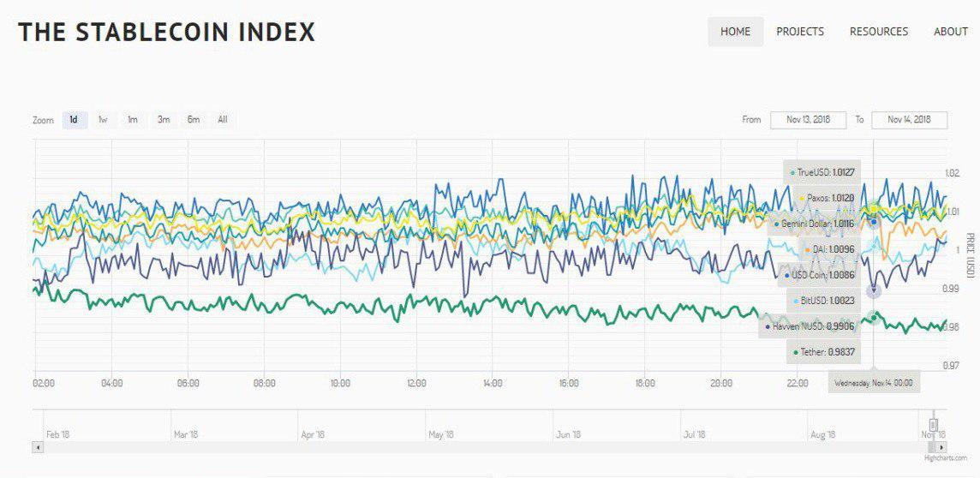Screen dimensions: 980x478
Task: Select the 3m zoom range
Action: pos(163,119)
